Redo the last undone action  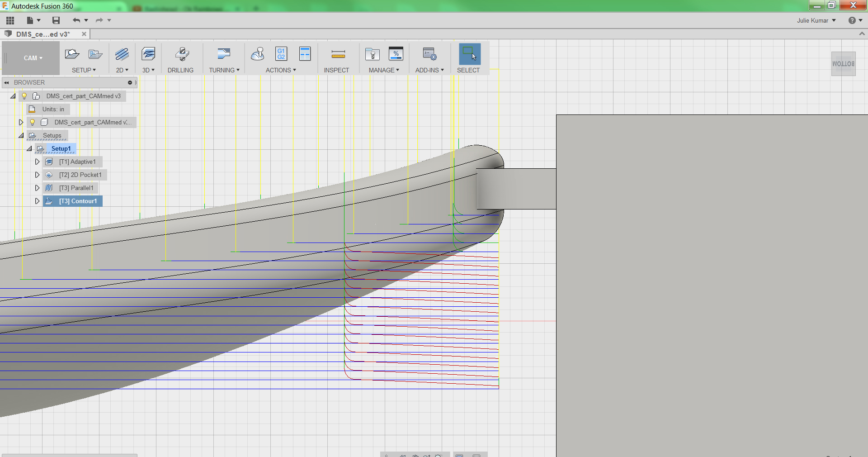99,20
